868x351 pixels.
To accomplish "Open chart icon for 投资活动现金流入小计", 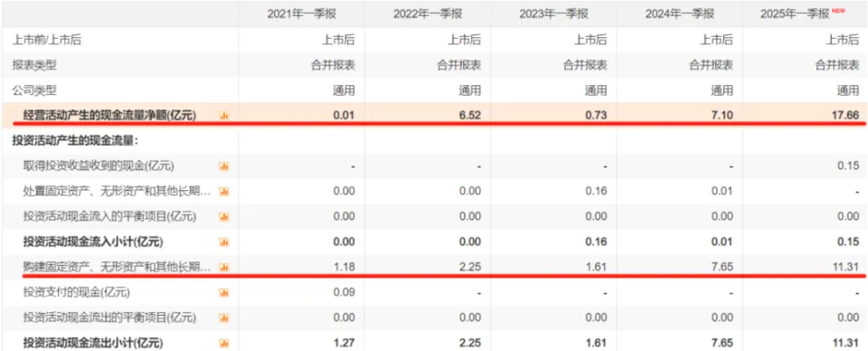I will 224,242.
